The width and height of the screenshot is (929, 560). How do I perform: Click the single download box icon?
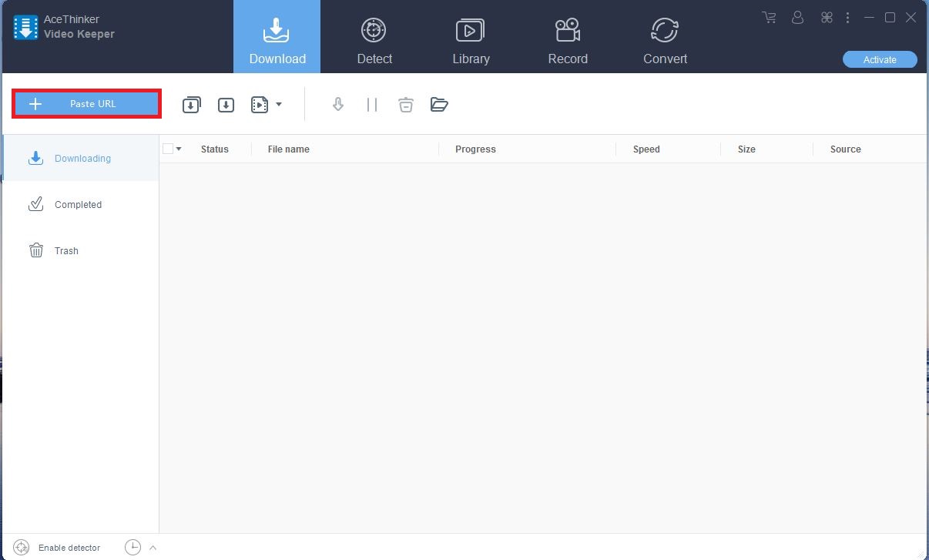click(226, 105)
